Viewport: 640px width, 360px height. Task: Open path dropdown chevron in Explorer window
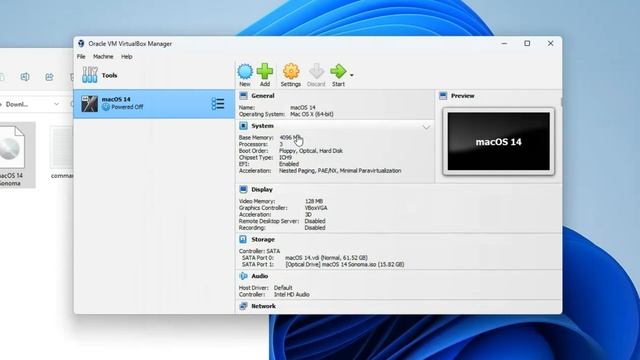[56, 104]
